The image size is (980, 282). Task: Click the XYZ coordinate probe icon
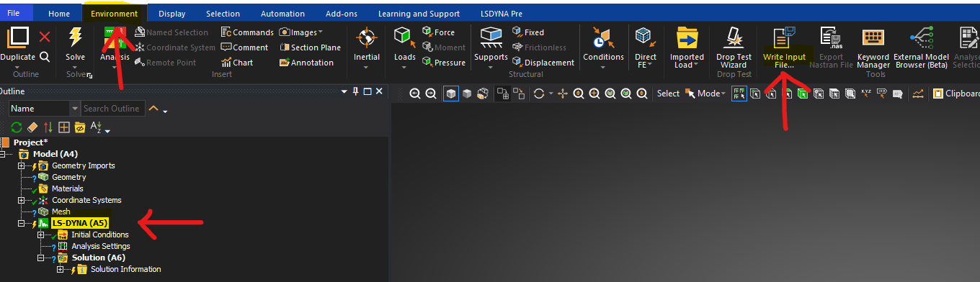[x=865, y=94]
